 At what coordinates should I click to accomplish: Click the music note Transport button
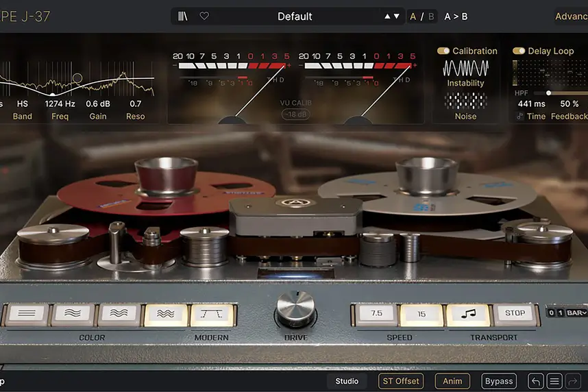click(468, 314)
